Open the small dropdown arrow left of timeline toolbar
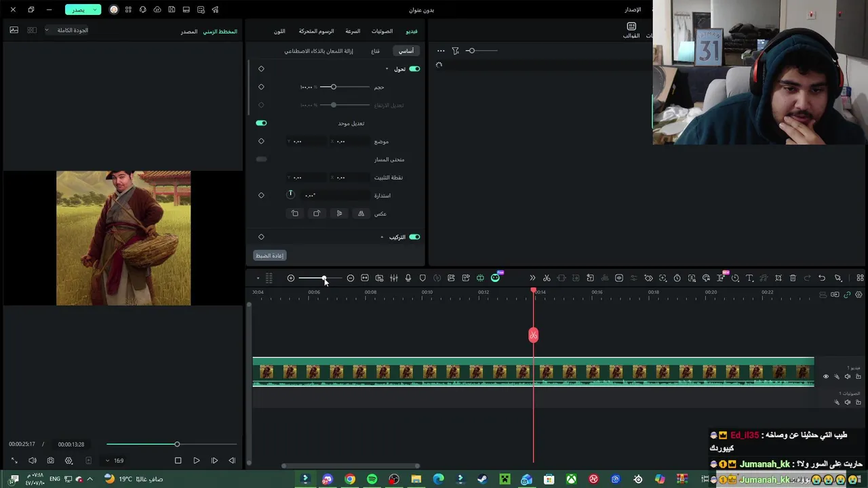 click(258, 279)
